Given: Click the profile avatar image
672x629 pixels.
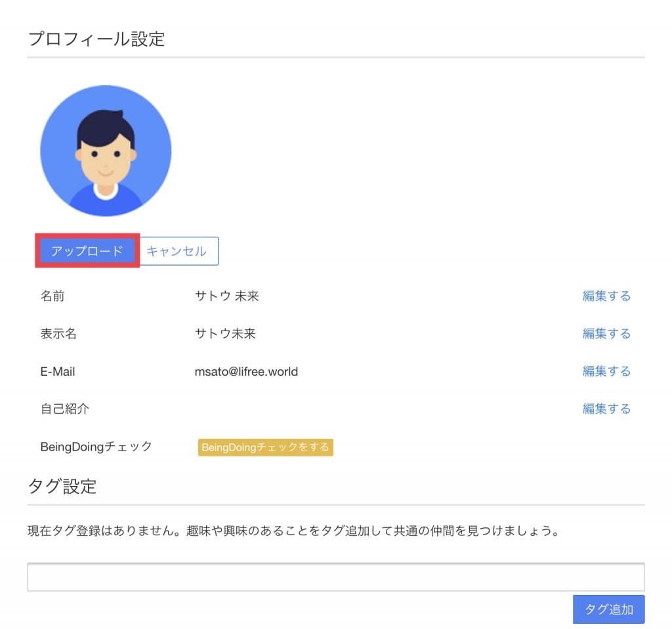Looking at the screenshot, I should (x=106, y=150).
